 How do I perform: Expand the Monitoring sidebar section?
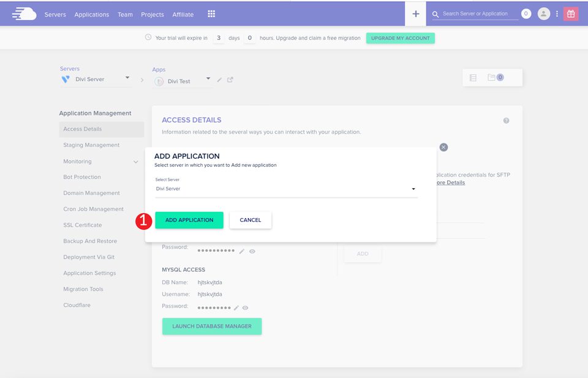click(x=135, y=162)
